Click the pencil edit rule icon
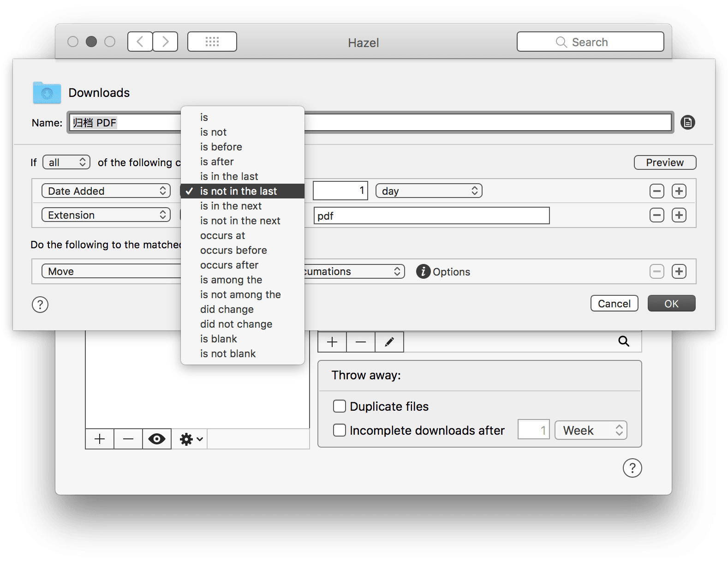This screenshot has height=563, width=728. (x=389, y=341)
